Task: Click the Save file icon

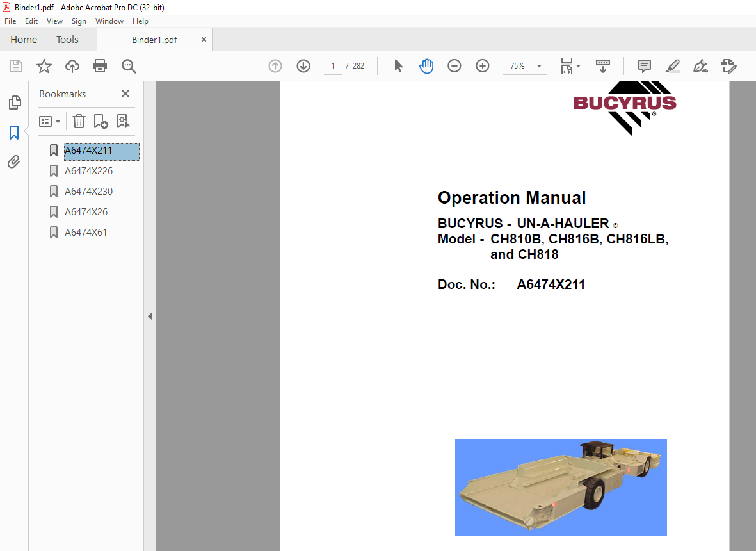Action: point(16,66)
